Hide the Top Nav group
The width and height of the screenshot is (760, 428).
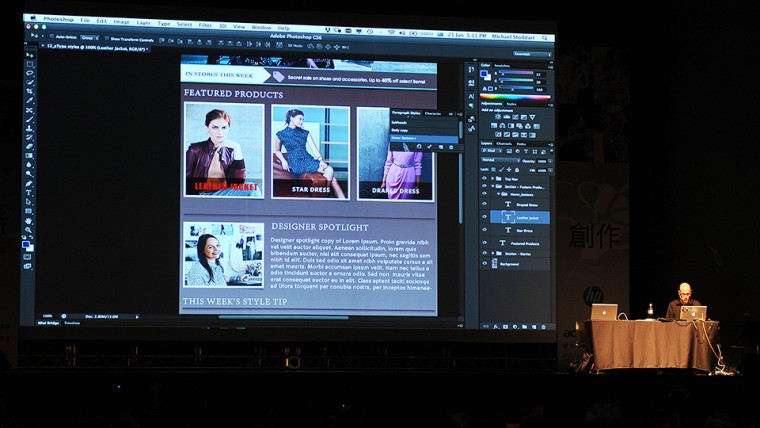coord(484,178)
